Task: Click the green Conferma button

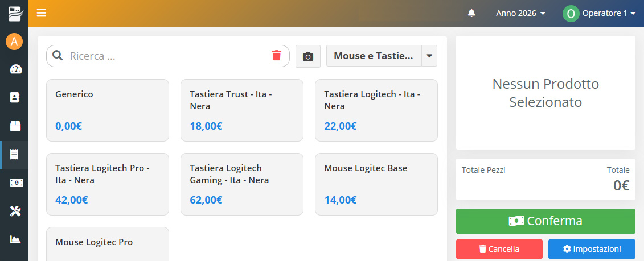Action: coord(545,221)
